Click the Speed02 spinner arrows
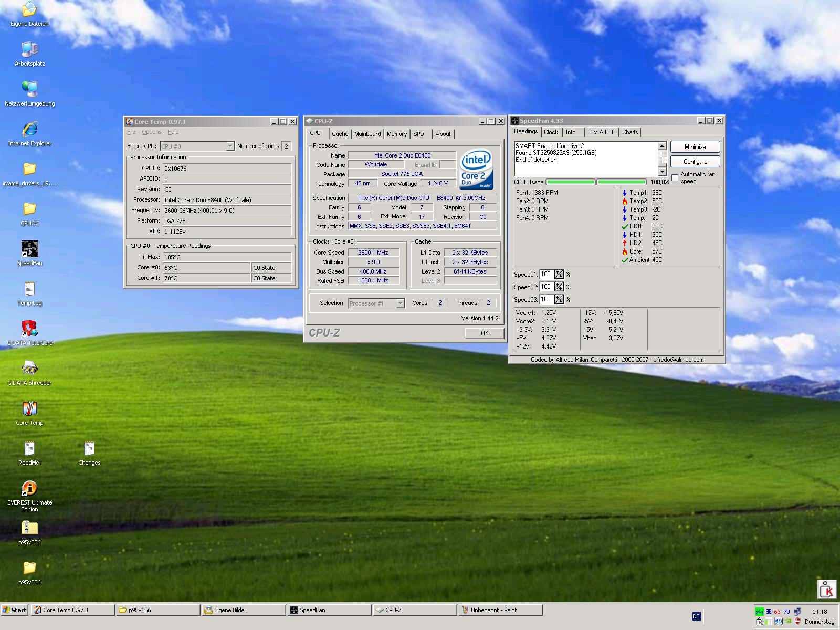This screenshot has width=840, height=630. (559, 287)
